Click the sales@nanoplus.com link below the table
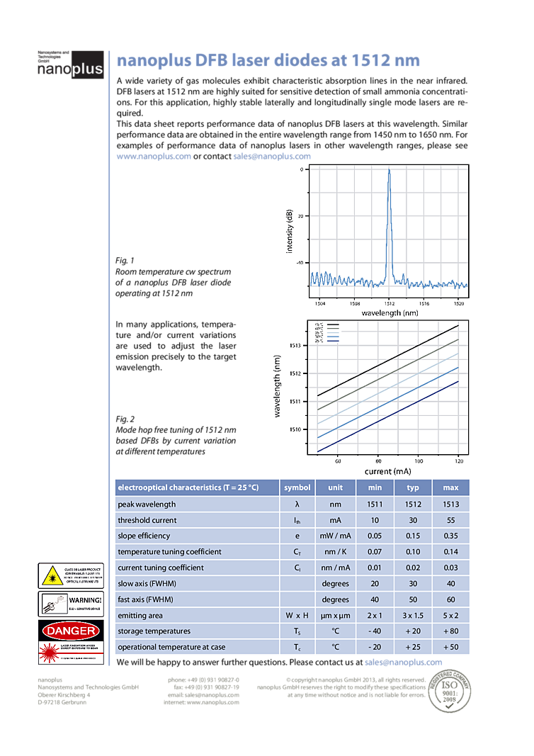Image resolution: width=534 pixels, height=756 pixels. coord(403,662)
